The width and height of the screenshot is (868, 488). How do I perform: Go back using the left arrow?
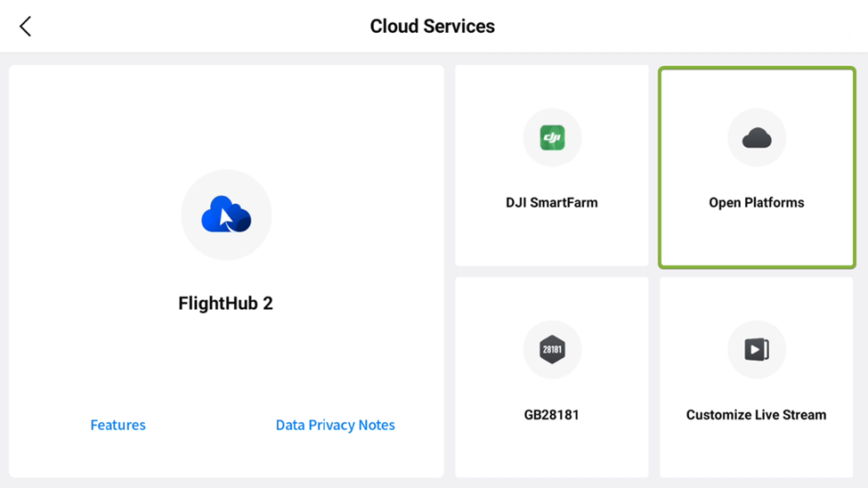[x=26, y=26]
